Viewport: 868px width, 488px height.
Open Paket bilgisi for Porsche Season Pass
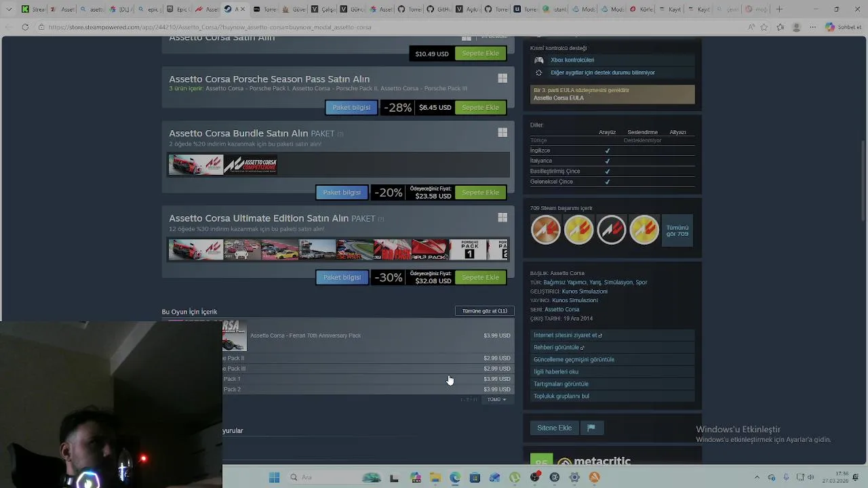[x=351, y=107]
